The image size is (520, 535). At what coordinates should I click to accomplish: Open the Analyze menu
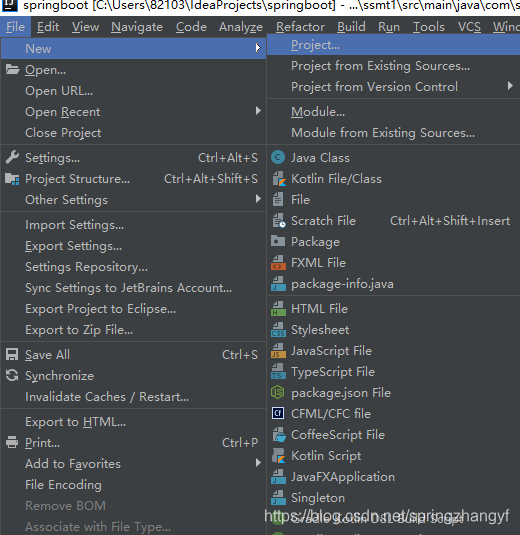click(241, 27)
